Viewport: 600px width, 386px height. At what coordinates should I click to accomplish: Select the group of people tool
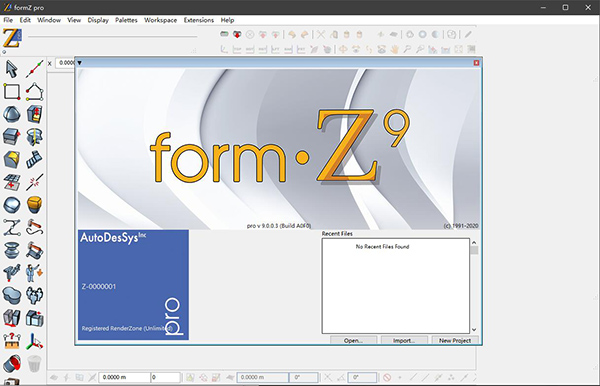[x=34, y=295]
